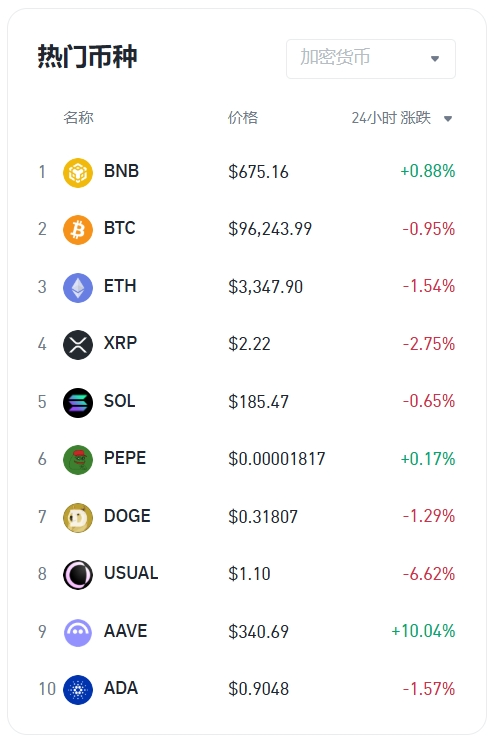Open the BTC coin name link
The height and width of the screenshot is (742, 495).
[120, 229]
